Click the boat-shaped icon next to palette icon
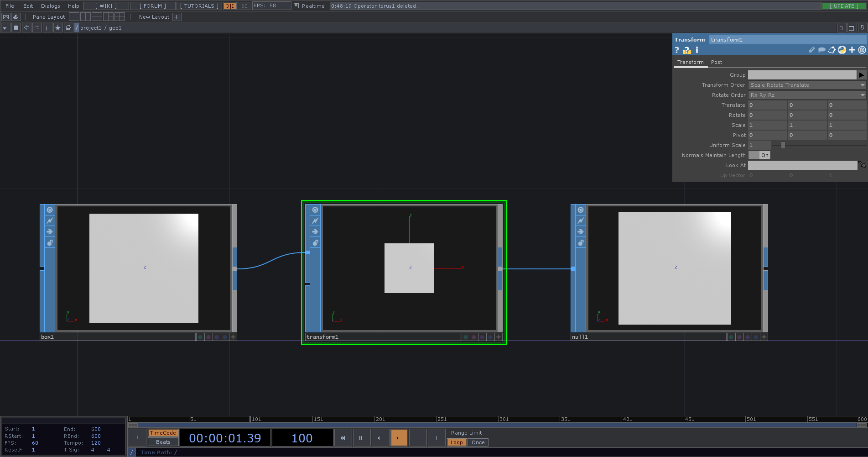 [x=16, y=17]
